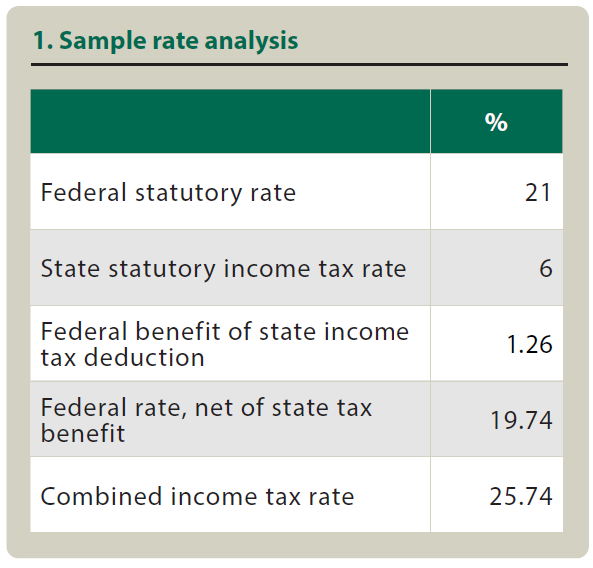Click the word Combined in last row
This screenshot has height=568, width=593.
pyautogui.click(x=101, y=496)
